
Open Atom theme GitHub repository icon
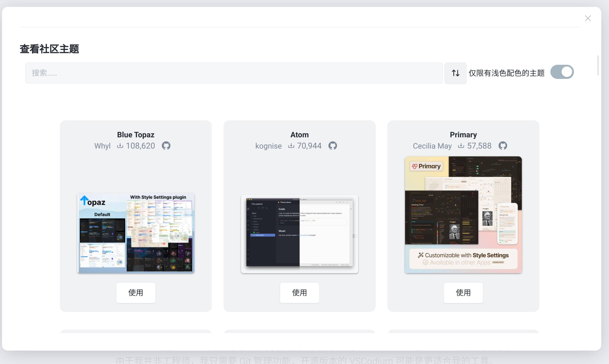tap(333, 146)
